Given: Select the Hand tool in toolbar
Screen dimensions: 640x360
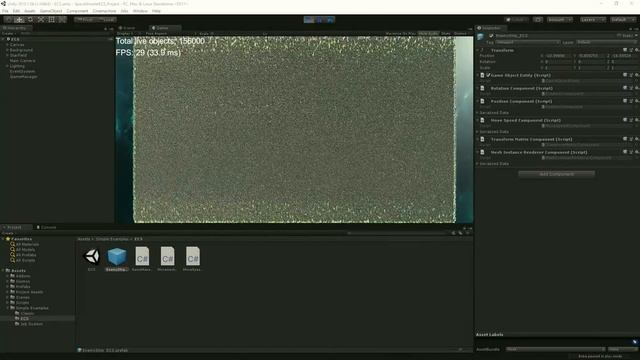Looking at the screenshot, I should pos(8,20).
